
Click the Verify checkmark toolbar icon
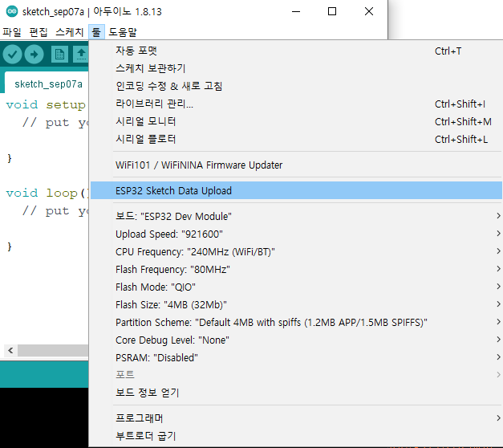pyautogui.click(x=13, y=55)
